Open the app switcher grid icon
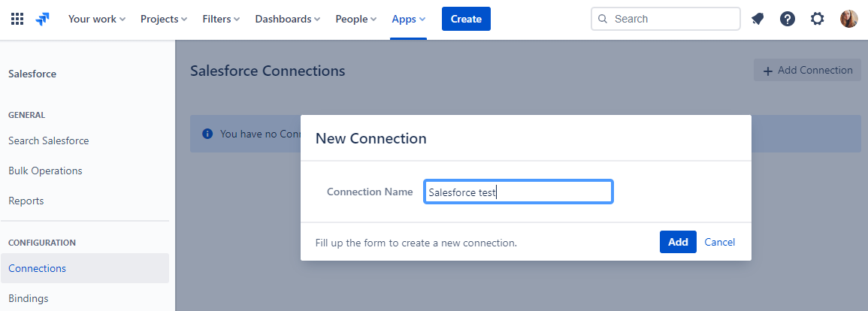868x311 pixels. coord(18,19)
